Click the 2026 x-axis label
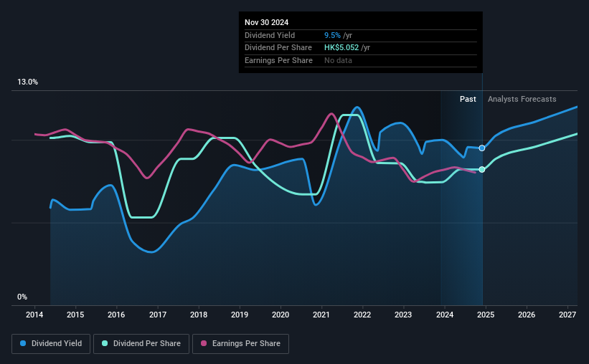 [527, 315]
